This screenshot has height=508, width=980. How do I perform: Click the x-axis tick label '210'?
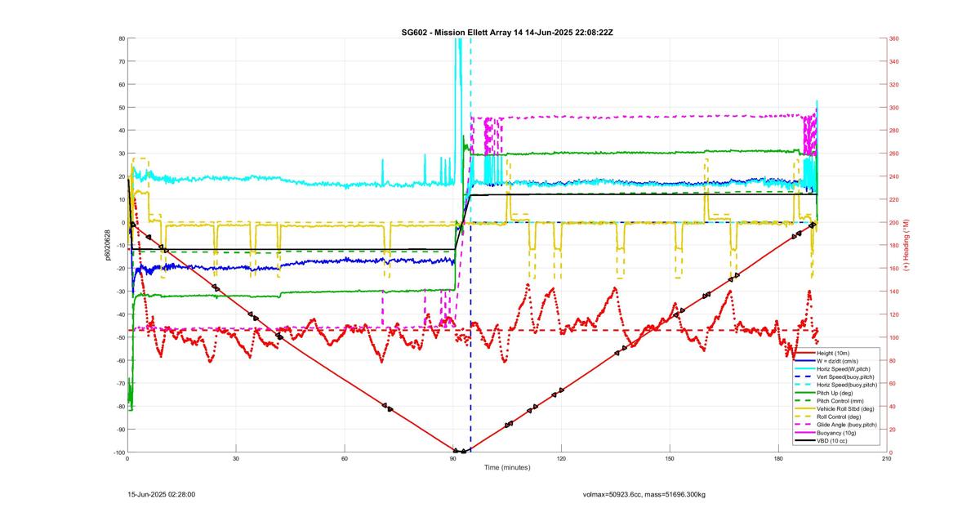coord(886,459)
